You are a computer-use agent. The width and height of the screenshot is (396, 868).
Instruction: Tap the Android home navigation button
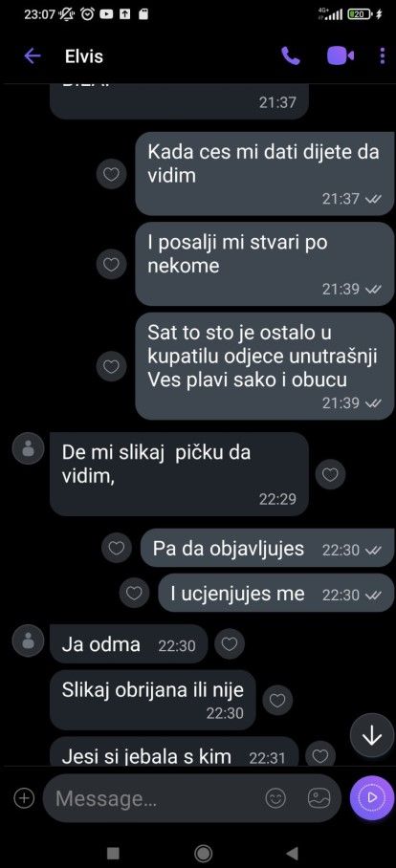pyautogui.click(x=204, y=853)
